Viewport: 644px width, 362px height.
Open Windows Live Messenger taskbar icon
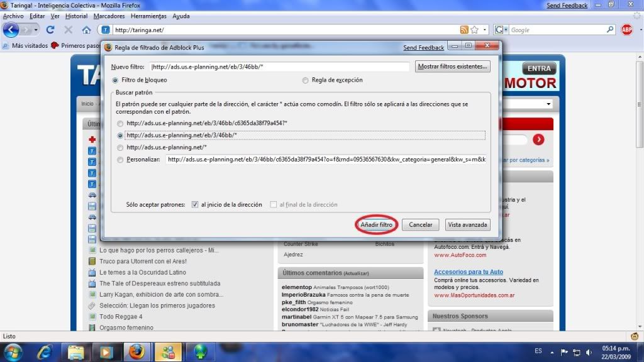click(x=168, y=352)
